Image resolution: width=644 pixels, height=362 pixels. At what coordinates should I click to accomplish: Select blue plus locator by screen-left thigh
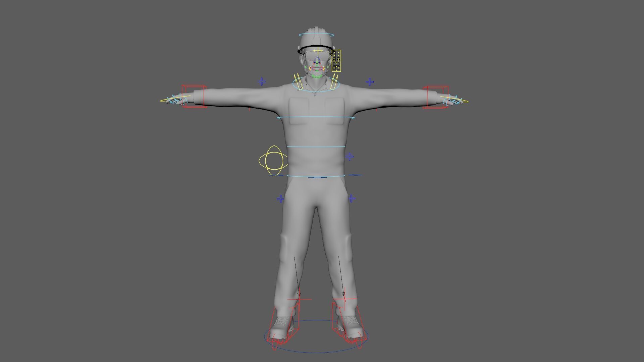[x=280, y=199]
